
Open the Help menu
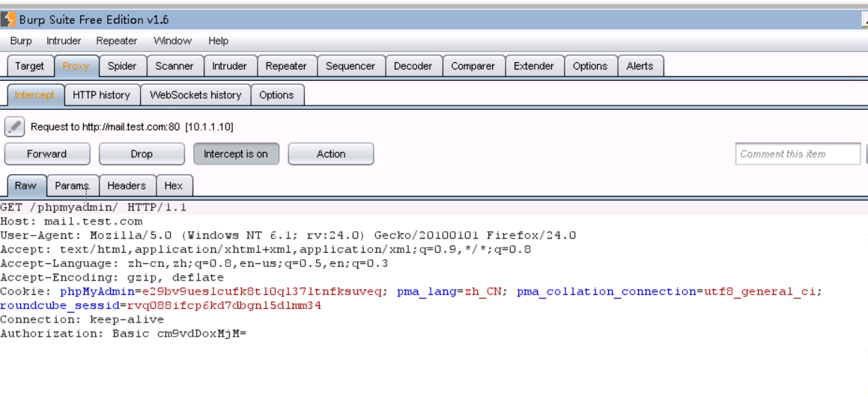218,41
